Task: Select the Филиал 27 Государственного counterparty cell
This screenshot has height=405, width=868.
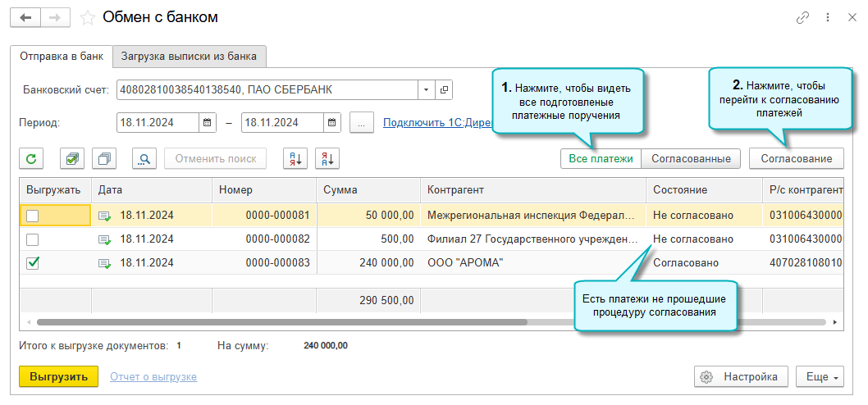Action: tap(533, 239)
